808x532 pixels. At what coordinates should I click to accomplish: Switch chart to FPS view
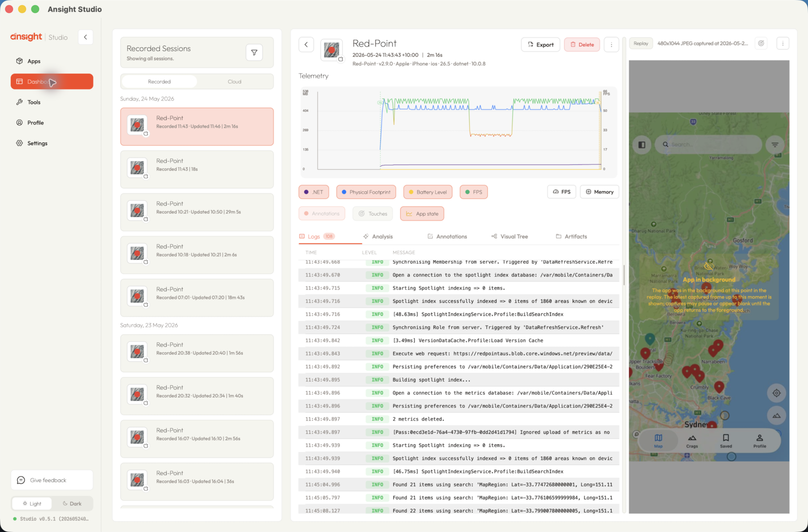[562, 192]
